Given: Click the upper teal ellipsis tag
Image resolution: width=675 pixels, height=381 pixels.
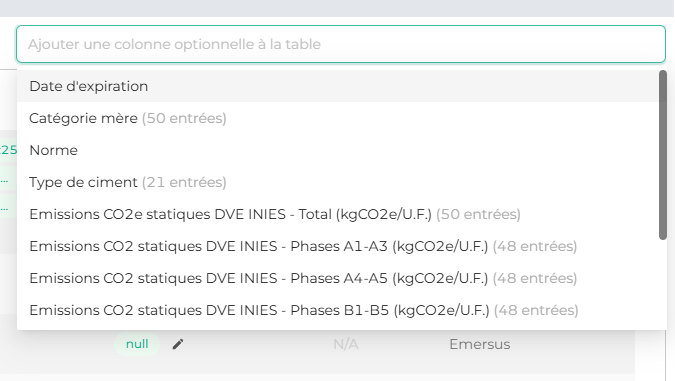Looking at the screenshot, I should 4,182.
